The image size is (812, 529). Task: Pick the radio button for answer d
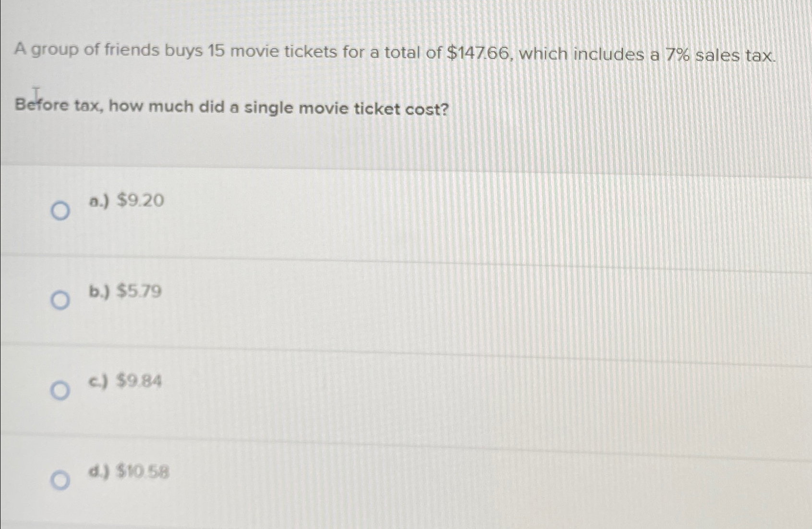(x=60, y=481)
